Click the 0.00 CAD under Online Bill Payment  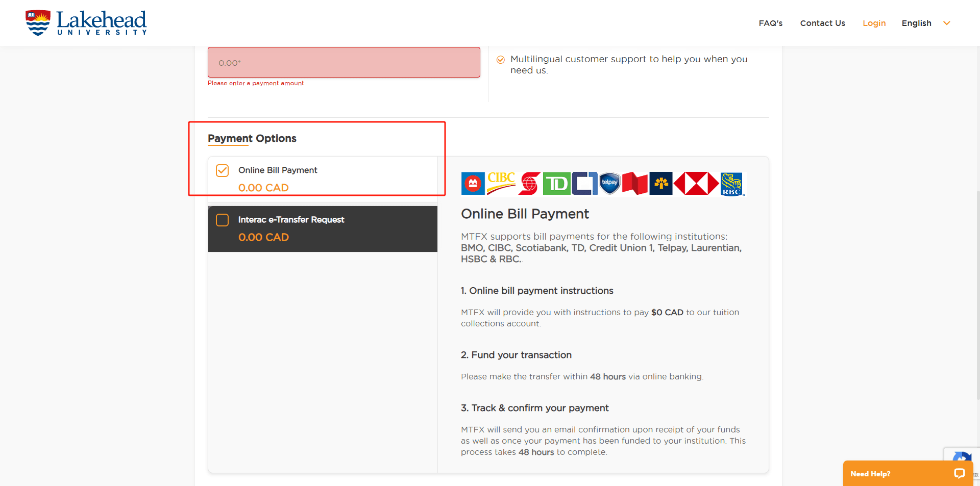pyautogui.click(x=263, y=188)
